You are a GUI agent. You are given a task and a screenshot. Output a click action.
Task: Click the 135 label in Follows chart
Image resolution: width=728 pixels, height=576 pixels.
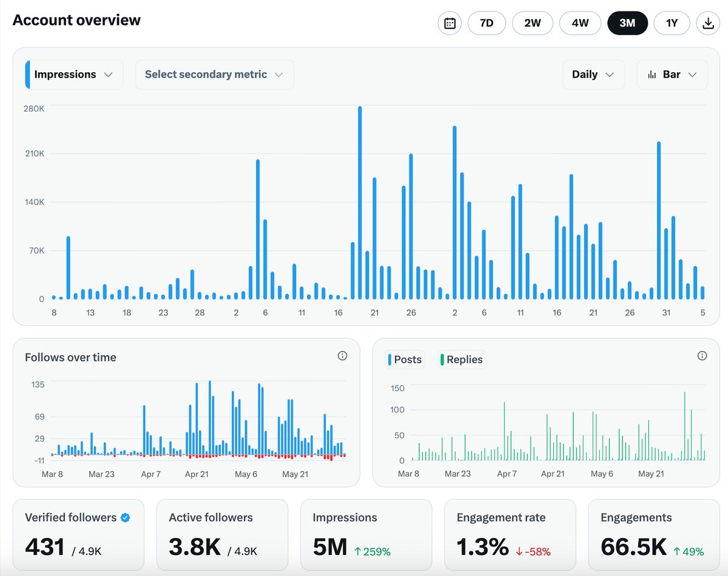(38, 384)
